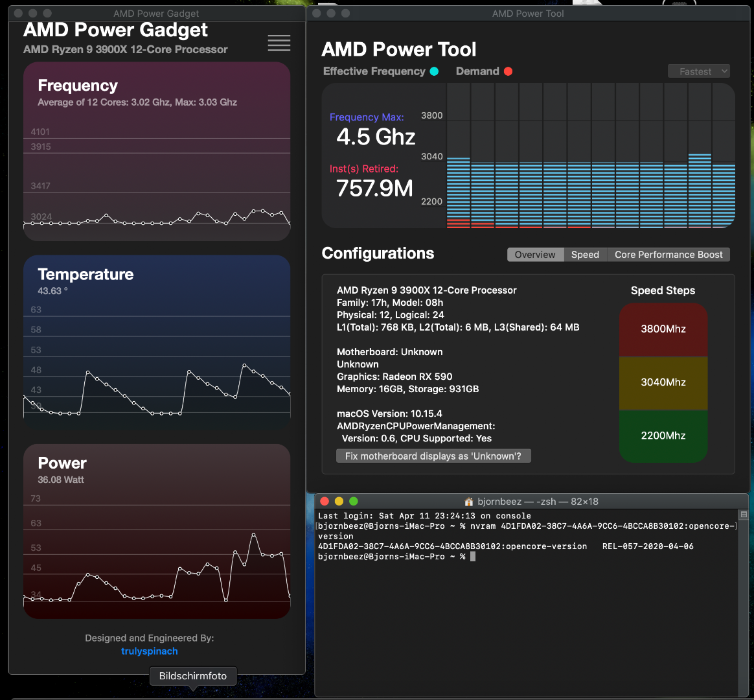Click 'Physical: 12, Logical: 24' line

click(391, 315)
